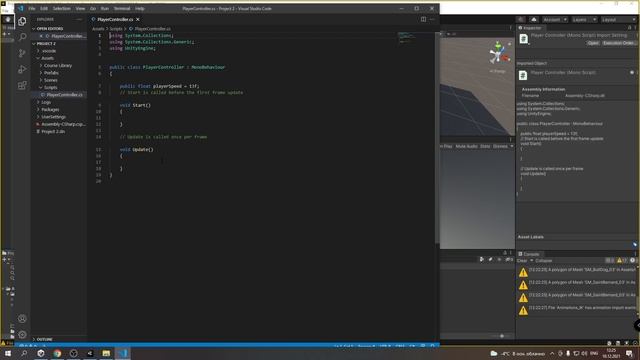
Task: Open the Manage gear in activity bar
Action: [22, 335]
